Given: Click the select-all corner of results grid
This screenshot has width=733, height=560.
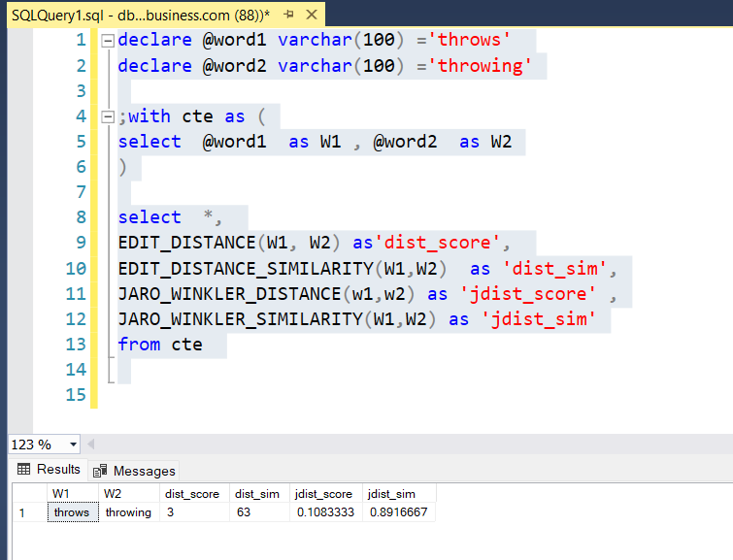Looking at the screenshot, I should point(29,494).
